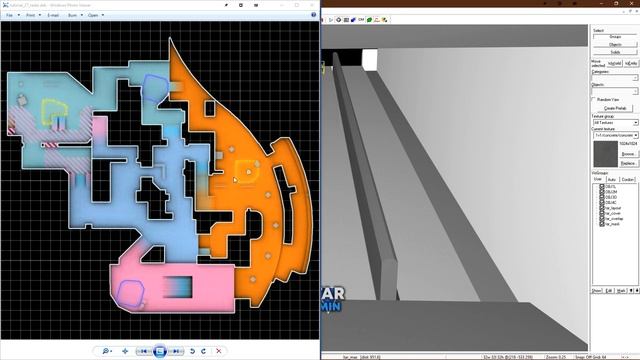
Task: Move VisGroup down with the down arrow
Action: coord(637,290)
